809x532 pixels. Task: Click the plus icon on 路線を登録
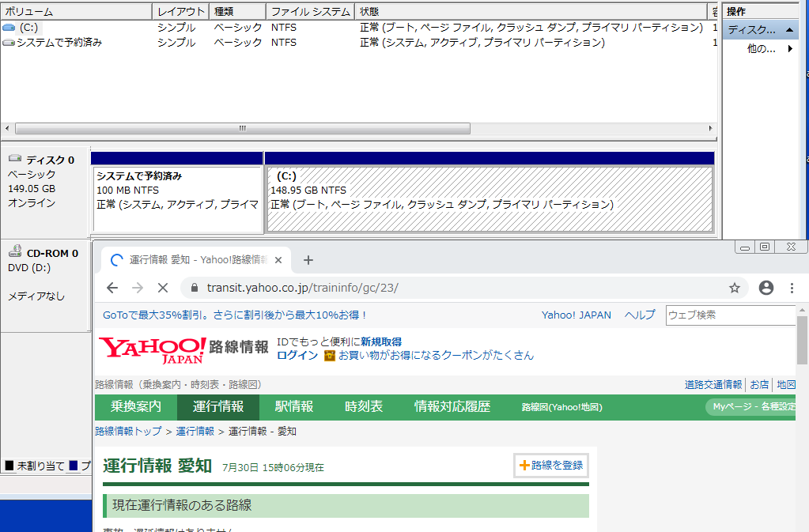[524, 465]
